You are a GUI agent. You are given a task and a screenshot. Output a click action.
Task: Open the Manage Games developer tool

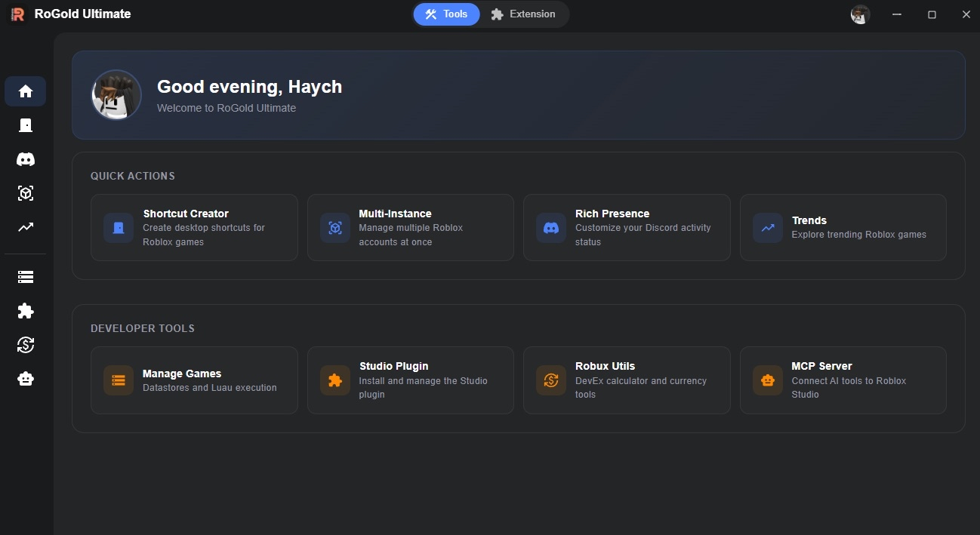pos(194,380)
